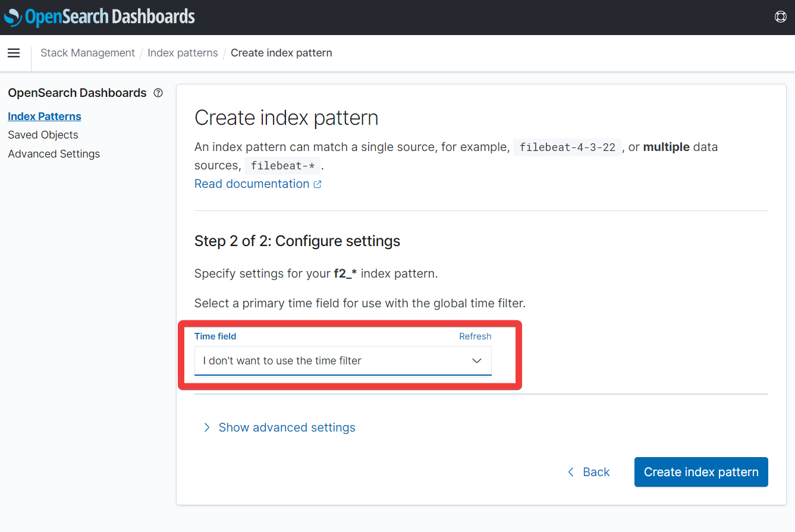Click the dropdown arrow inside the Time field selector

point(477,360)
